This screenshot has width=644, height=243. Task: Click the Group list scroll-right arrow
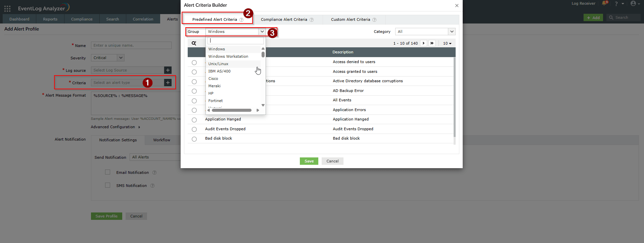(x=258, y=110)
